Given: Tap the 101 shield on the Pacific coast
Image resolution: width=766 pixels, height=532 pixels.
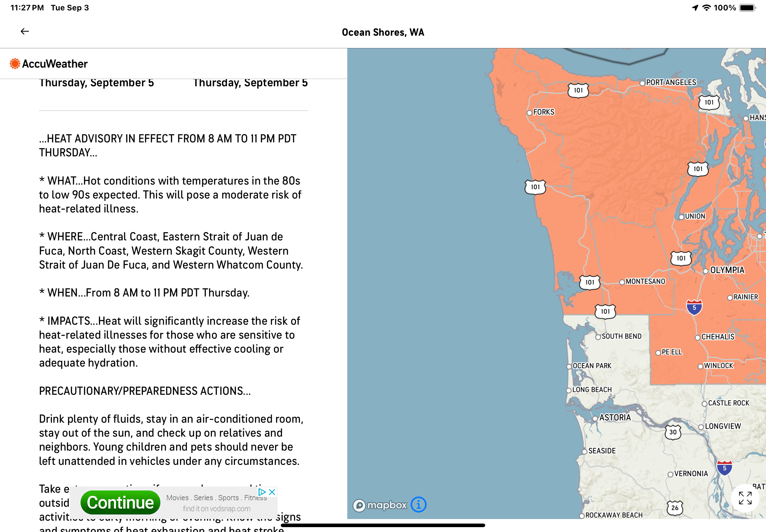Looking at the screenshot, I should [535, 187].
